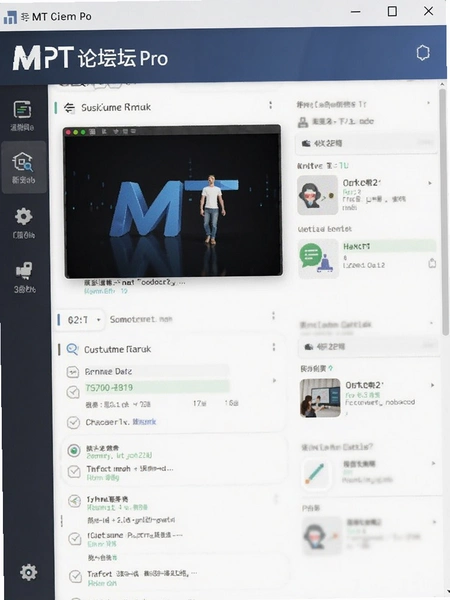Toggle the checkbox beside Tnfoct mnoh
This screenshot has height=600, width=450.
(74, 471)
